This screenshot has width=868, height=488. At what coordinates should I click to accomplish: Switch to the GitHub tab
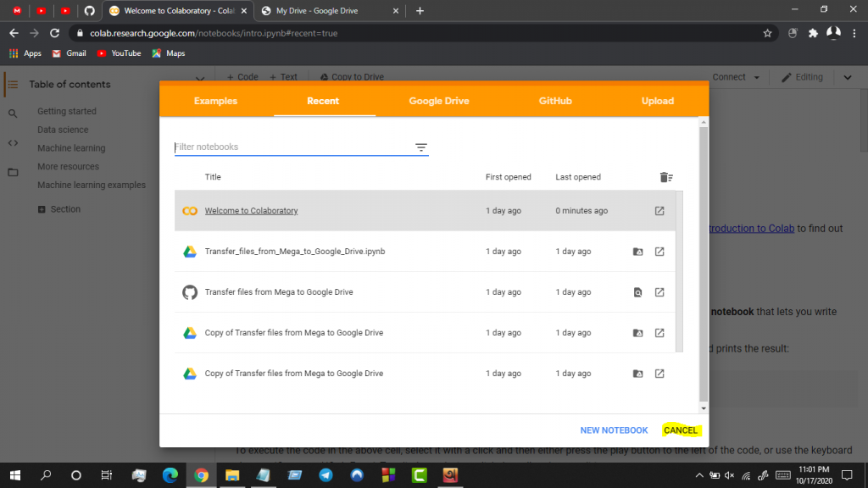click(x=555, y=101)
